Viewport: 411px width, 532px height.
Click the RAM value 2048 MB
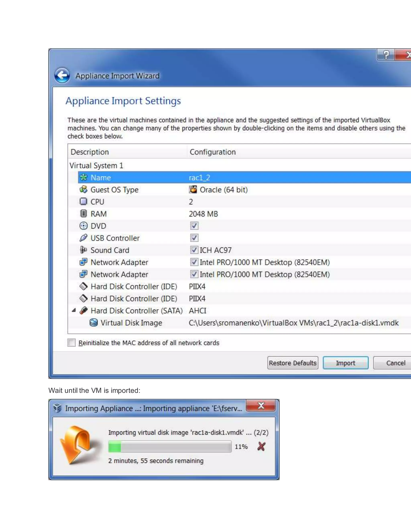tap(203, 214)
